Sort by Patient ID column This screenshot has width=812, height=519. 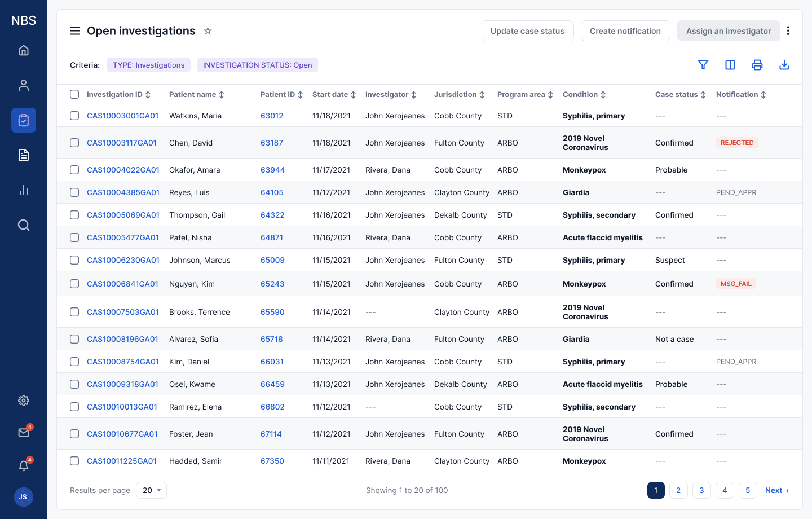point(282,95)
